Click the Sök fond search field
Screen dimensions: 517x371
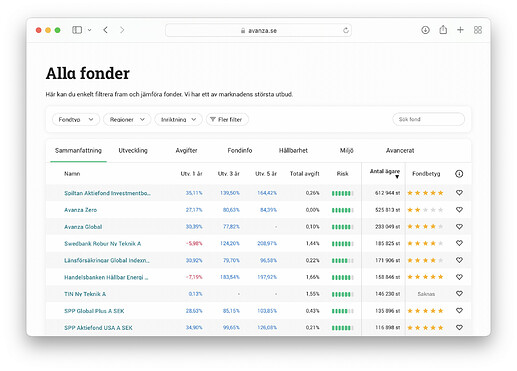point(428,119)
